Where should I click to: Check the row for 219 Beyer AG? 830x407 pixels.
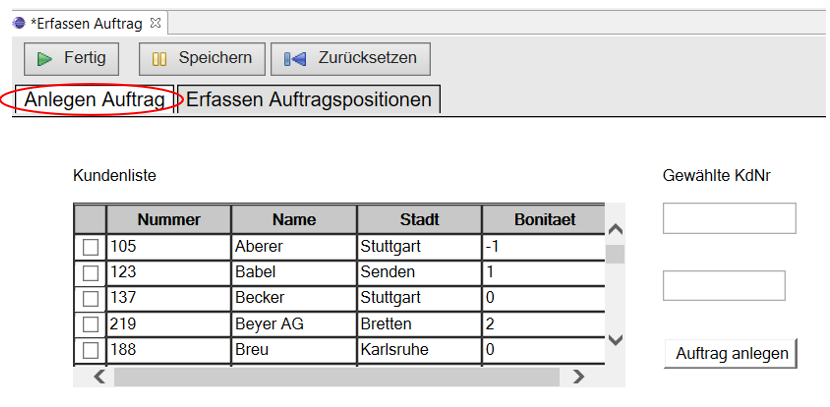pyautogui.click(x=91, y=324)
